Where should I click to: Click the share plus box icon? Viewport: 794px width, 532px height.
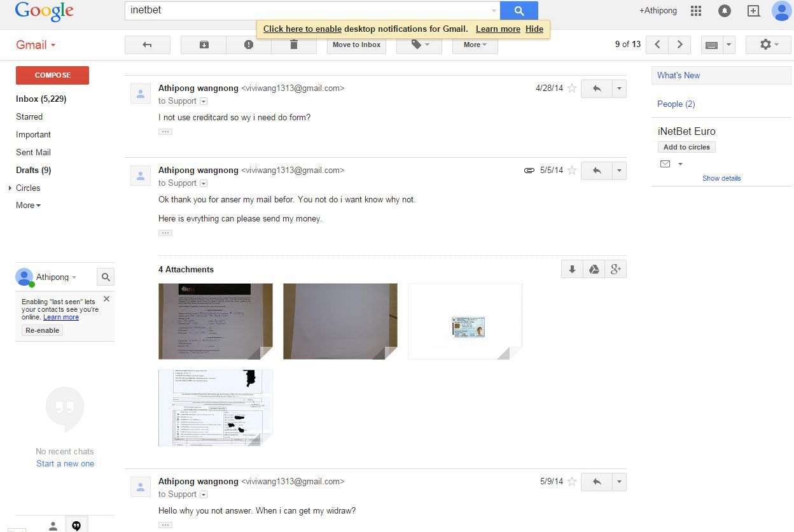point(753,11)
